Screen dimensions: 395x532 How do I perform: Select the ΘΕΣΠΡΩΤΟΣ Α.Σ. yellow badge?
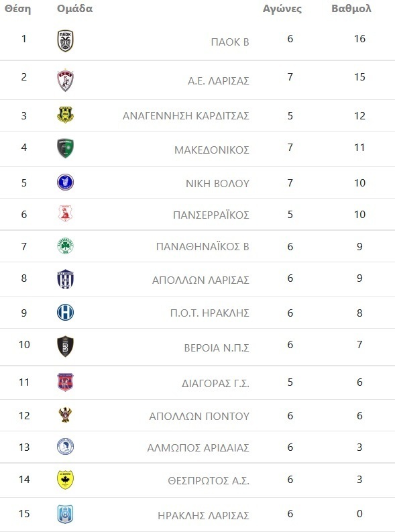click(x=66, y=480)
